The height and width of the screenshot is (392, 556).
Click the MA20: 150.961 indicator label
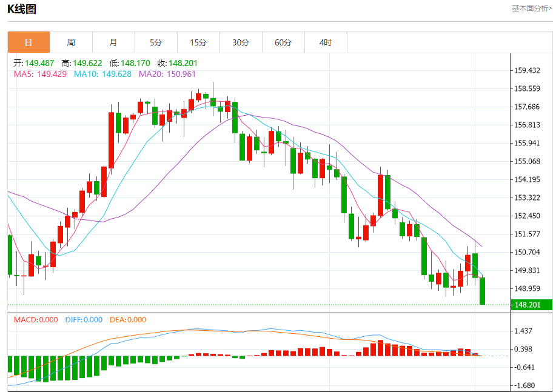click(167, 74)
